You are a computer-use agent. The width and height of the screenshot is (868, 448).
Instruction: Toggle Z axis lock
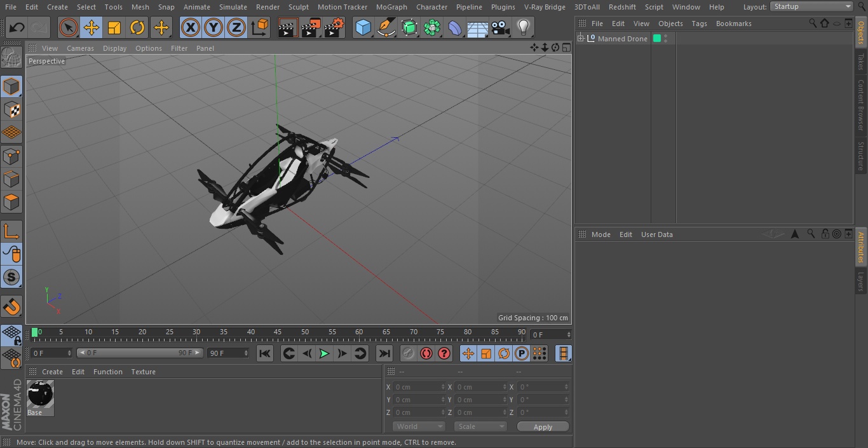pyautogui.click(x=236, y=27)
